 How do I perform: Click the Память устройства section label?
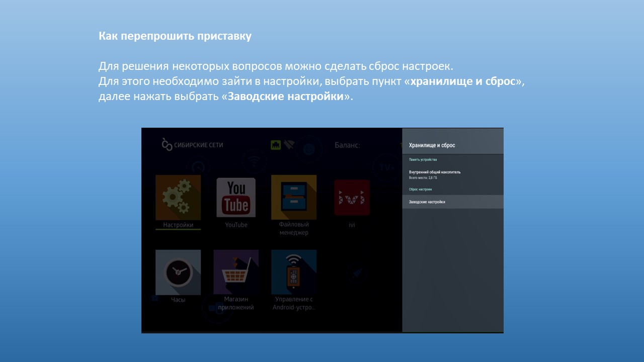coord(423,159)
